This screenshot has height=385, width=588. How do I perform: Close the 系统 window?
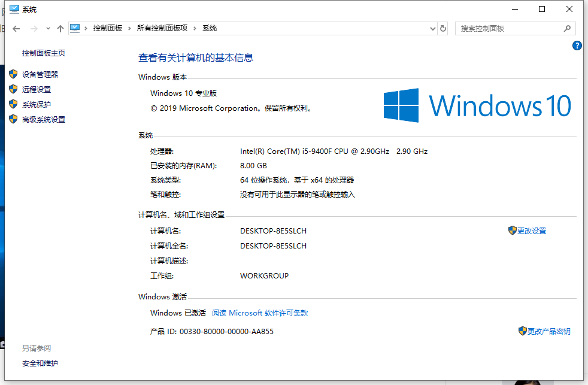click(x=569, y=9)
